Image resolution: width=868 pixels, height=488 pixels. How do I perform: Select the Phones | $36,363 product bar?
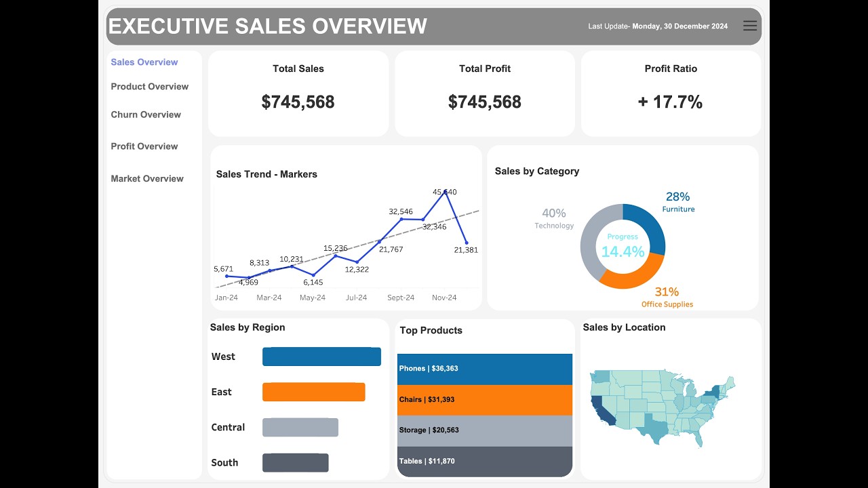pyautogui.click(x=485, y=369)
